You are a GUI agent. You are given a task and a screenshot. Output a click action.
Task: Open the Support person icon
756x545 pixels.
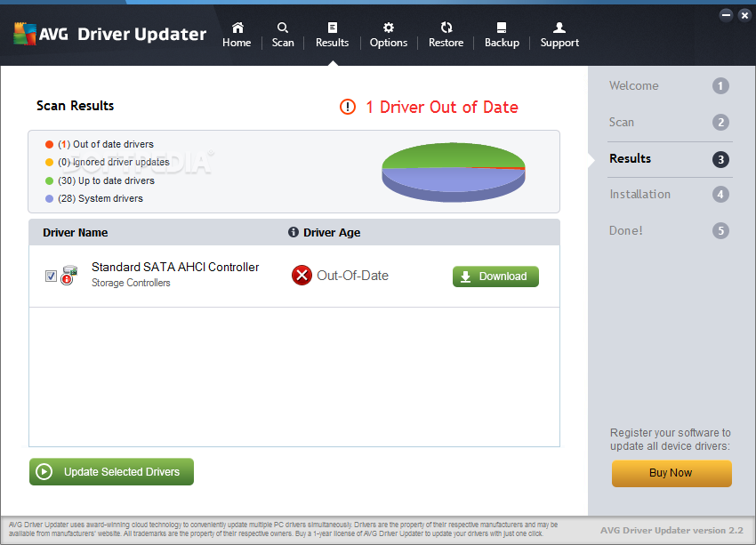pos(559,28)
